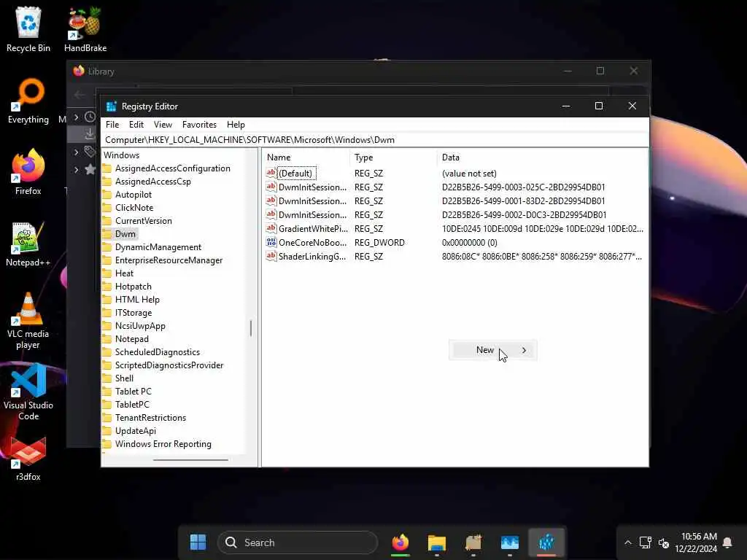Click the GradientWhitePi... string value icon

pos(271,228)
